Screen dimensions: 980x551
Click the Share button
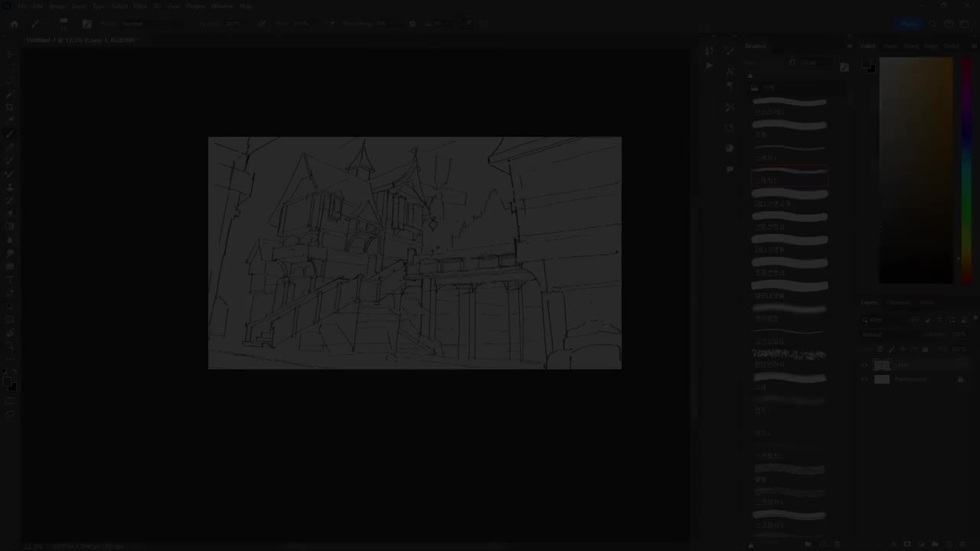[x=909, y=24]
